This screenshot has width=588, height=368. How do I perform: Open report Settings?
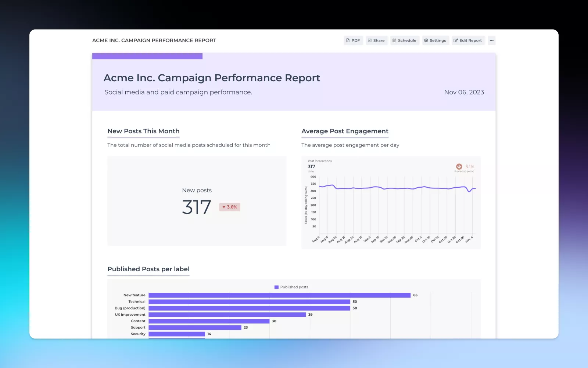click(435, 40)
